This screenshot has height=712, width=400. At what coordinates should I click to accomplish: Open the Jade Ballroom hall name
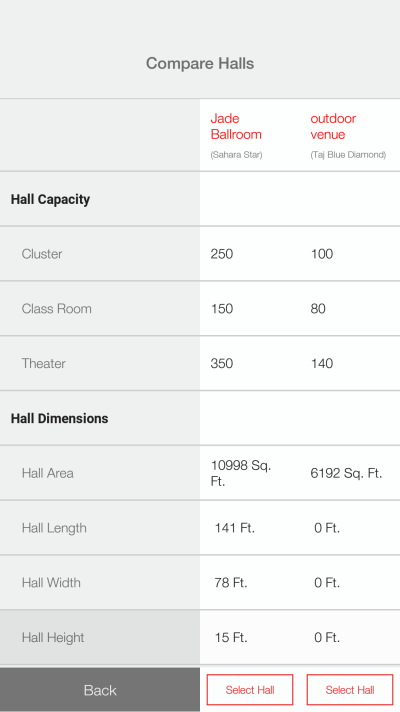pos(236,127)
